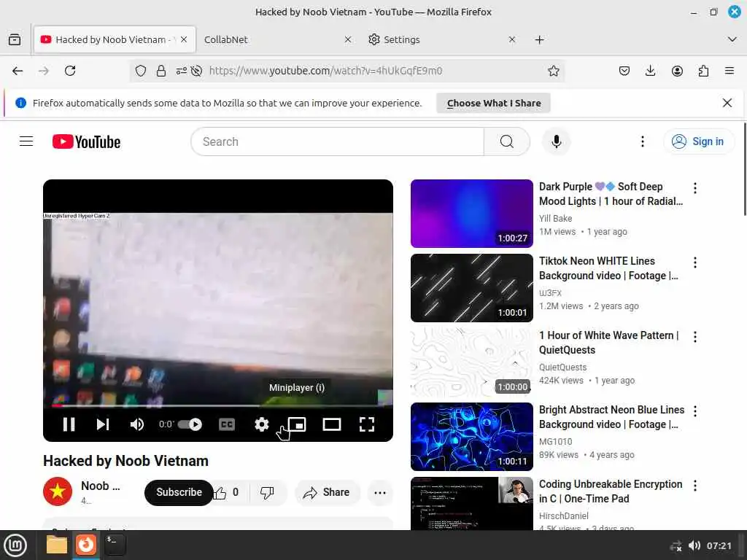Viewport: 747px width, 560px height.
Task: Like the video with thumbs up
Action: 226,492
